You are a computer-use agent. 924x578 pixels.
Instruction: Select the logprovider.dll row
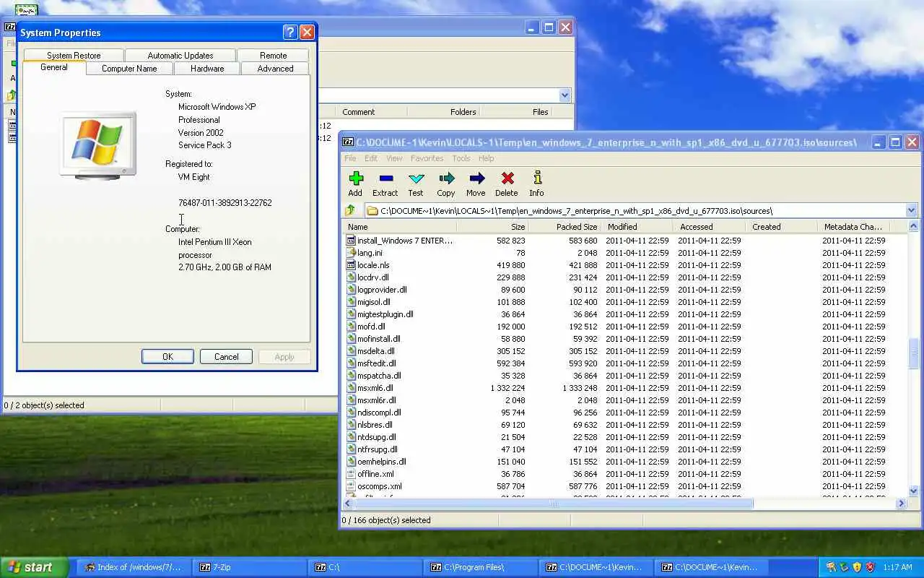(624, 290)
